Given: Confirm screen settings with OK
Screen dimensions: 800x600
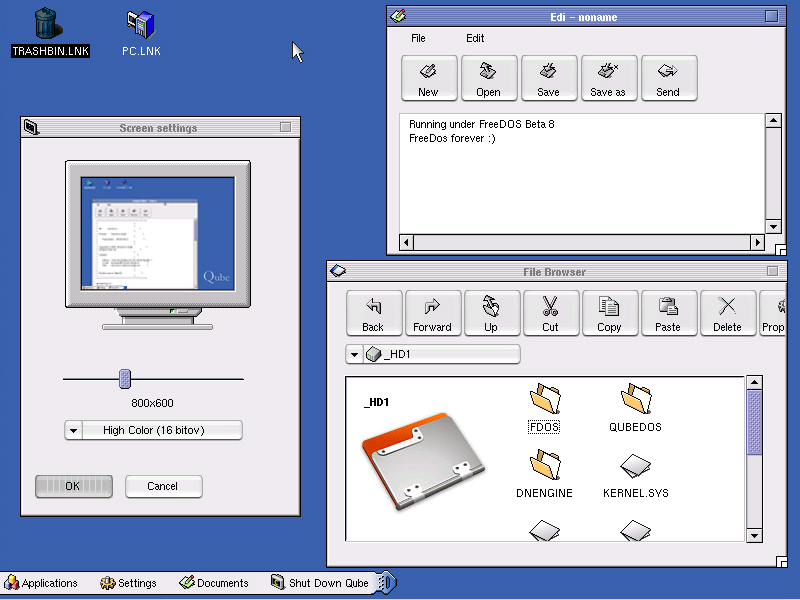Looking at the screenshot, I should 73,486.
